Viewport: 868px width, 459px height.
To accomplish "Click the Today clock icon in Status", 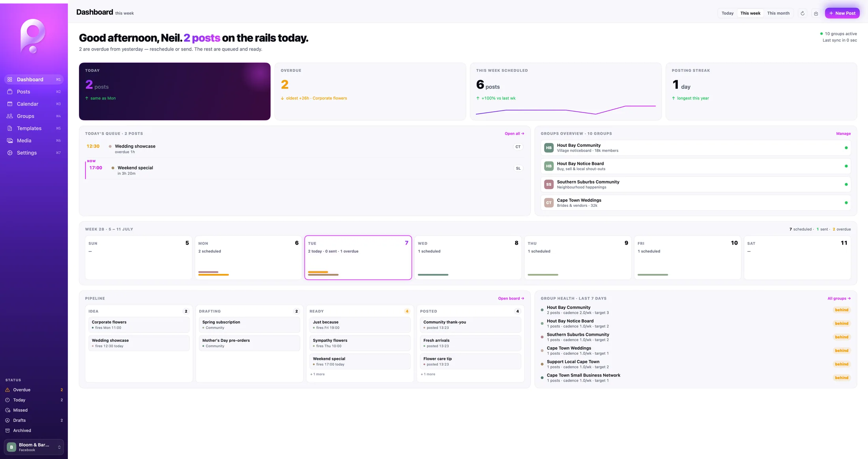I will [7, 400].
